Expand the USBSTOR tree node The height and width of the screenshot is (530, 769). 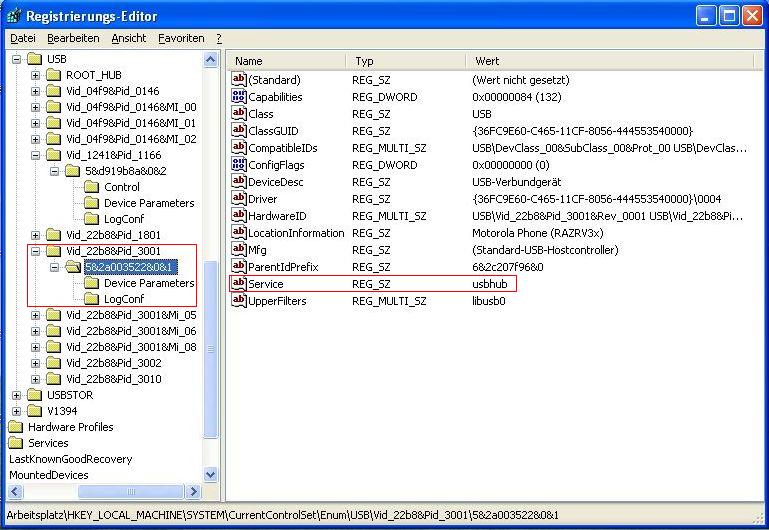[x=17, y=395]
